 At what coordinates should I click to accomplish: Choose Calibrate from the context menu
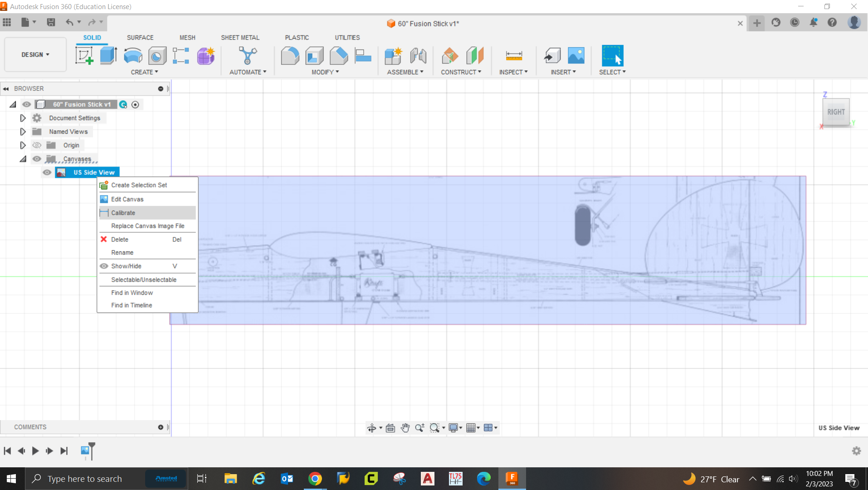[123, 212]
